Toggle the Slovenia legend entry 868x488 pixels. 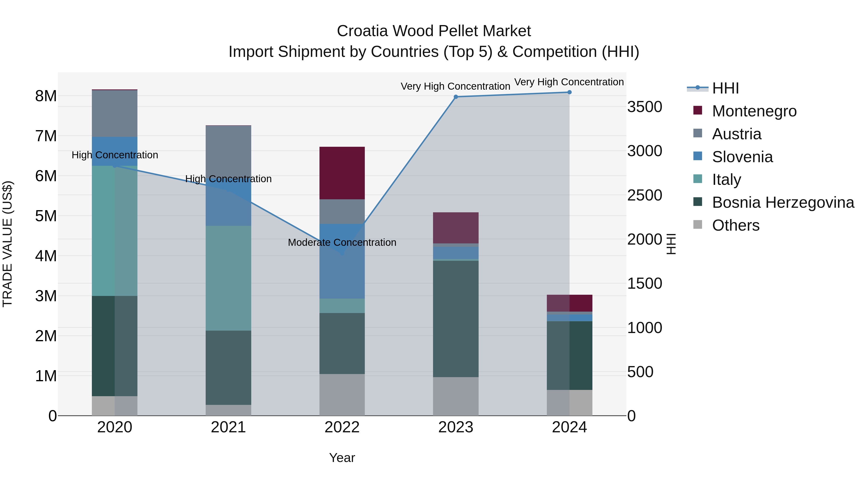[733, 157]
